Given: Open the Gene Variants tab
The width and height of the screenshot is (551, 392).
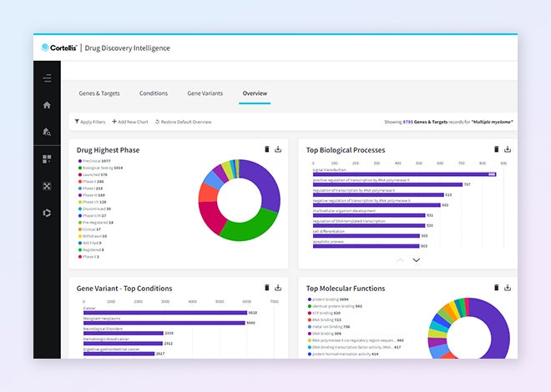Looking at the screenshot, I should [205, 93].
